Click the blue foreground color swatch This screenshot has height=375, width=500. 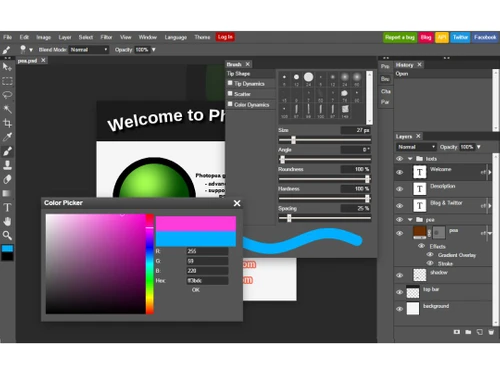[x=7, y=248]
